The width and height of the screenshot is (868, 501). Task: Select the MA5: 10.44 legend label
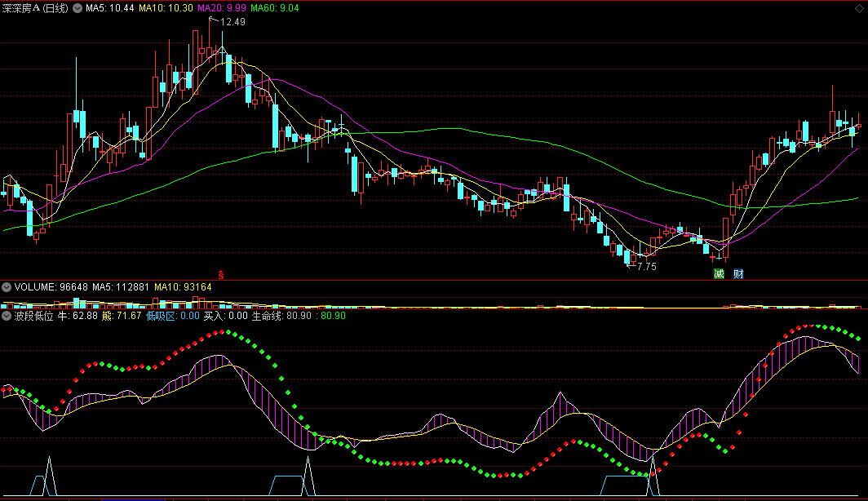(x=109, y=8)
